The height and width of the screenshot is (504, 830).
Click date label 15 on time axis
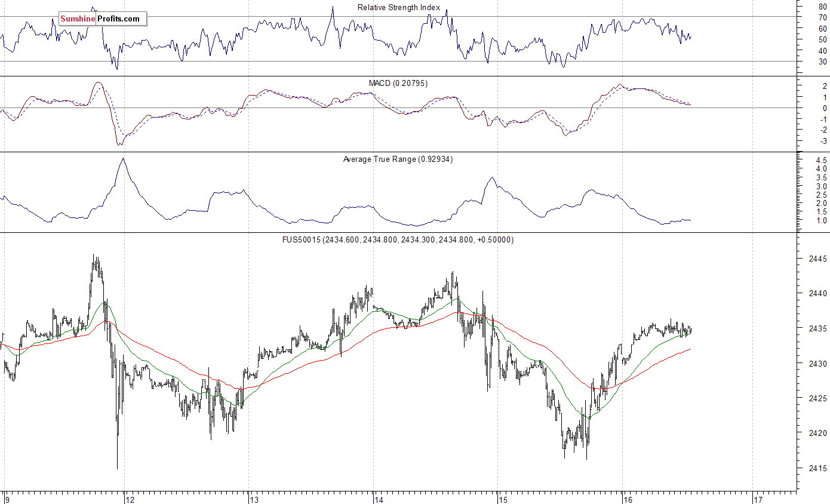503,499
